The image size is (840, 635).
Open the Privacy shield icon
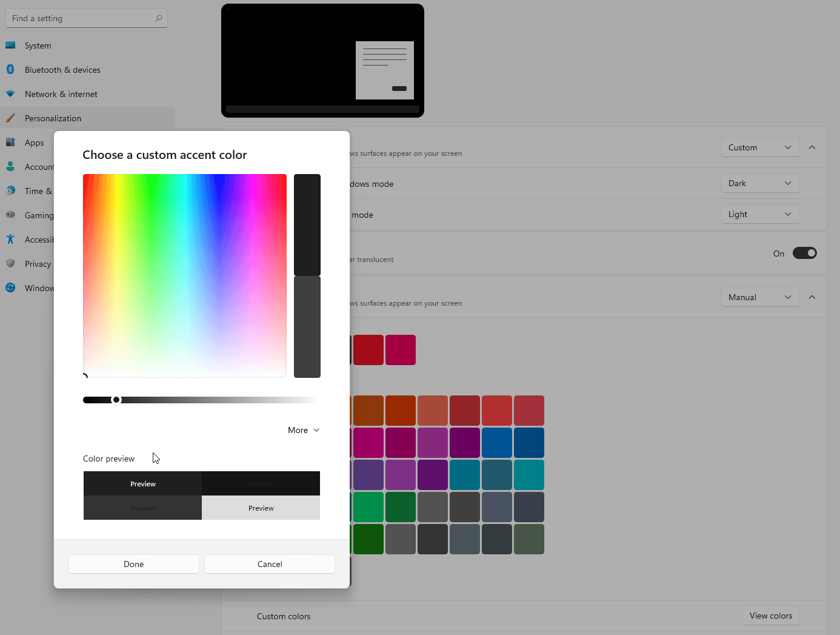point(10,264)
